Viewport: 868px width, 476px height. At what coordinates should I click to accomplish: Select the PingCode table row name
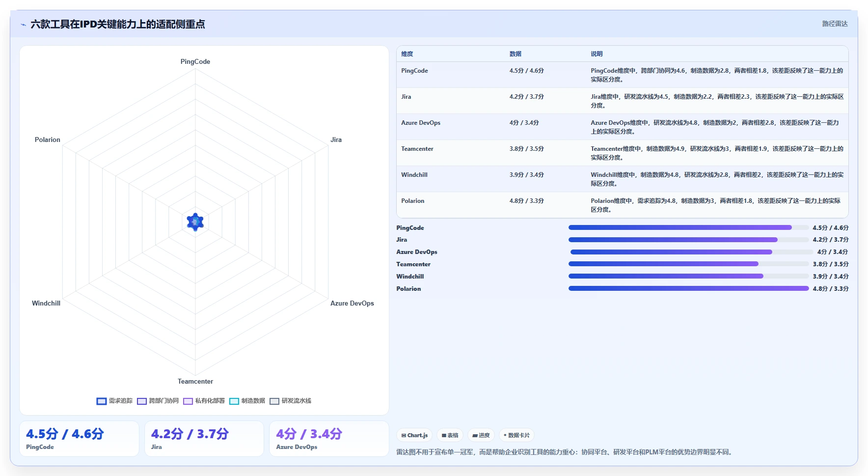pyautogui.click(x=414, y=71)
